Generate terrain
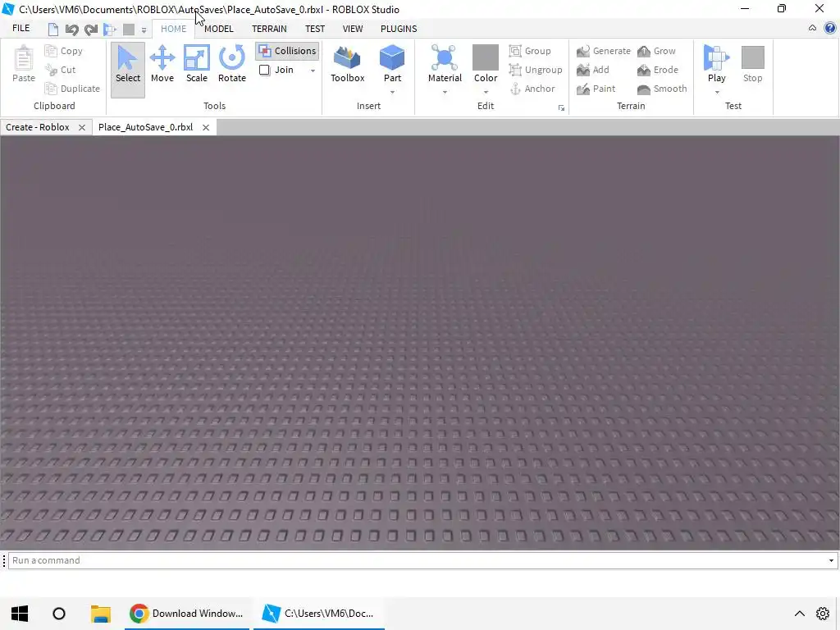The height and width of the screenshot is (630, 840). [x=603, y=51]
